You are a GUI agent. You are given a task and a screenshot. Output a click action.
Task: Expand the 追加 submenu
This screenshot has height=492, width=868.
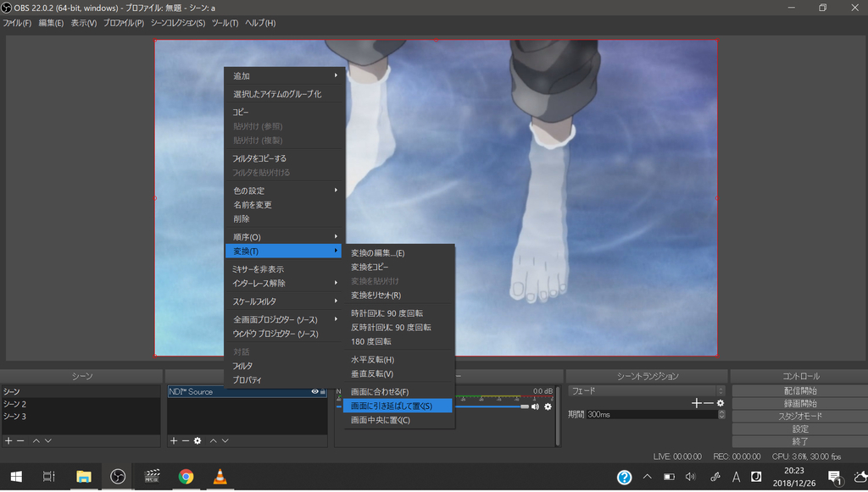point(283,75)
